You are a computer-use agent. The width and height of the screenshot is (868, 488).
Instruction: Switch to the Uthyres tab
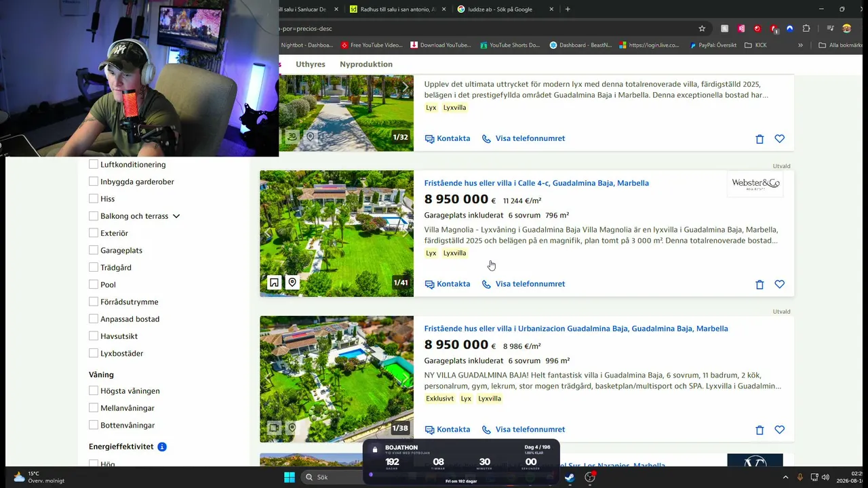[311, 64]
